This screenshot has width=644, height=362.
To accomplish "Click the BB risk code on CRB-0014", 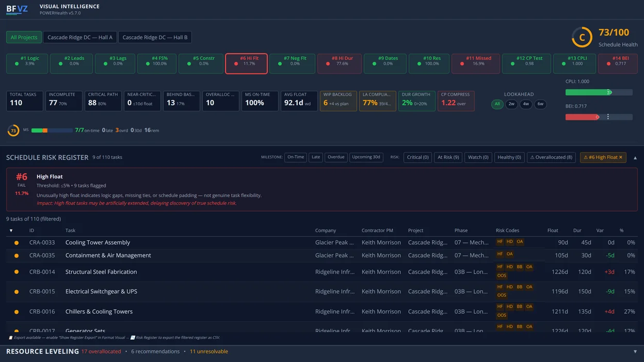I will click(x=520, y=267).
